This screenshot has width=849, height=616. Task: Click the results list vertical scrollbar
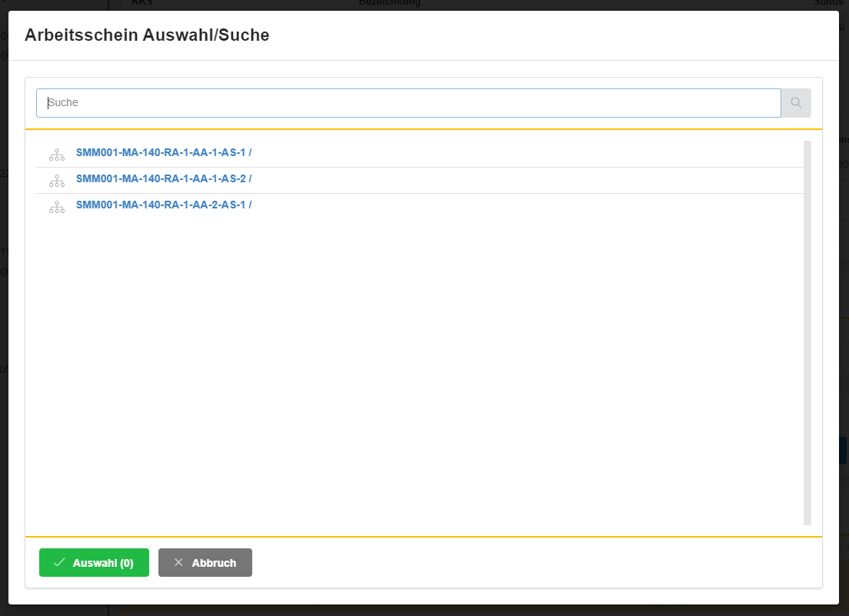pos(807,332)
